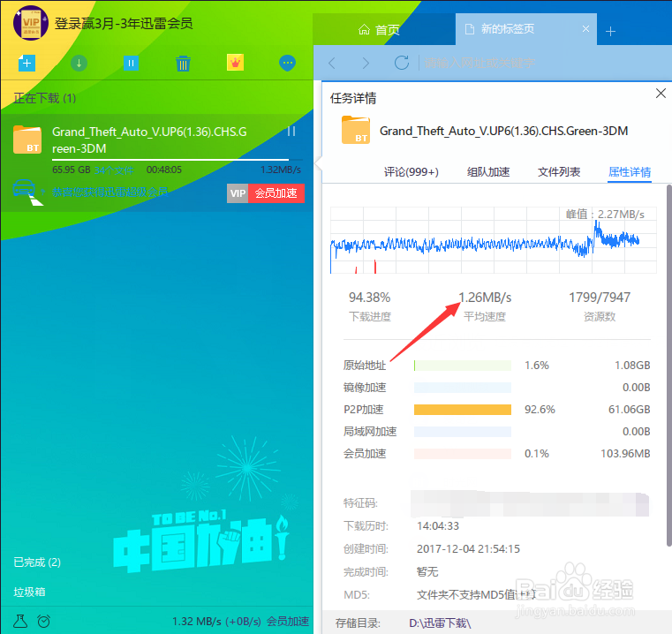672x634 pixels.
Task: Click the 会员加速 progress bar in details
Action: tap(463, 454)
